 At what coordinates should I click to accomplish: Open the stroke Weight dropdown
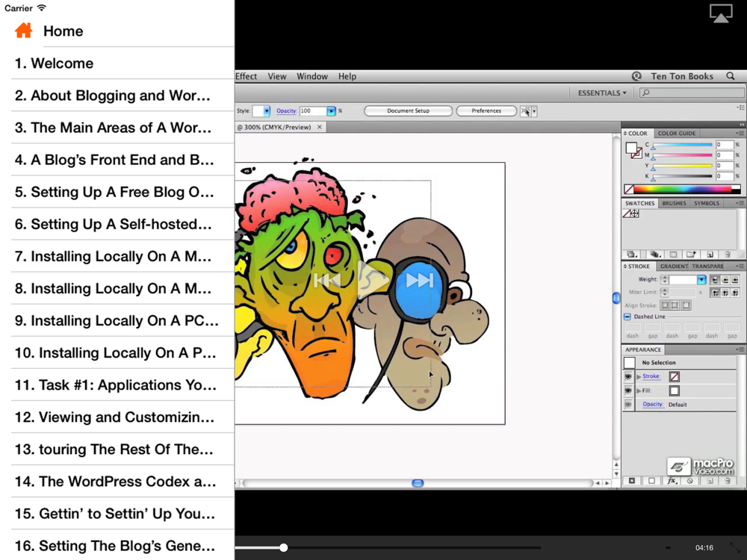click(x=701, y=280)
